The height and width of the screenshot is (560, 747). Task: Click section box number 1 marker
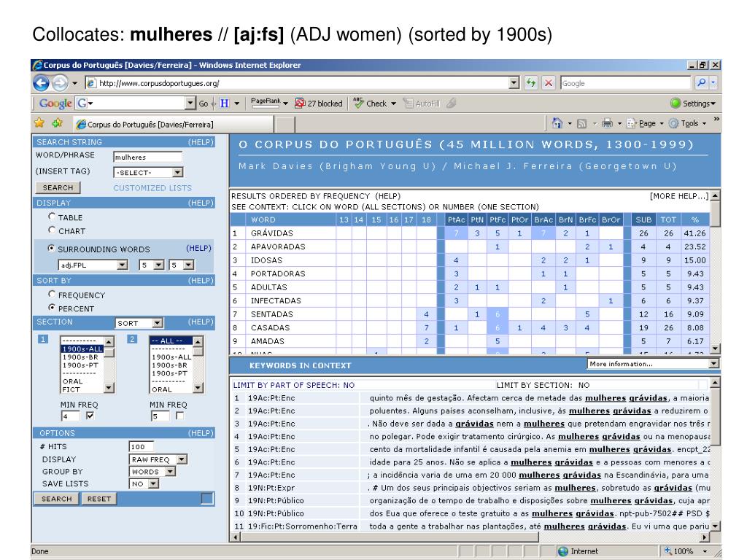[43, 339]
